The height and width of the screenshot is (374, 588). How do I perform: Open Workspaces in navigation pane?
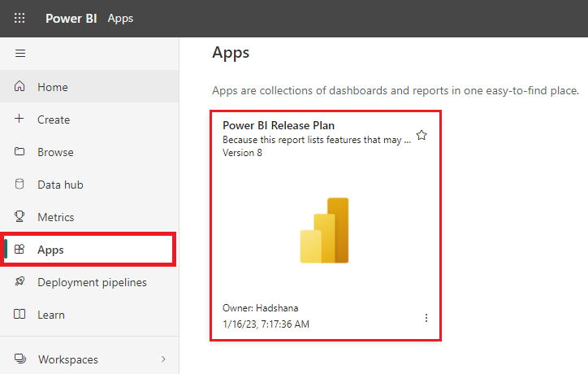pos(89,359)
